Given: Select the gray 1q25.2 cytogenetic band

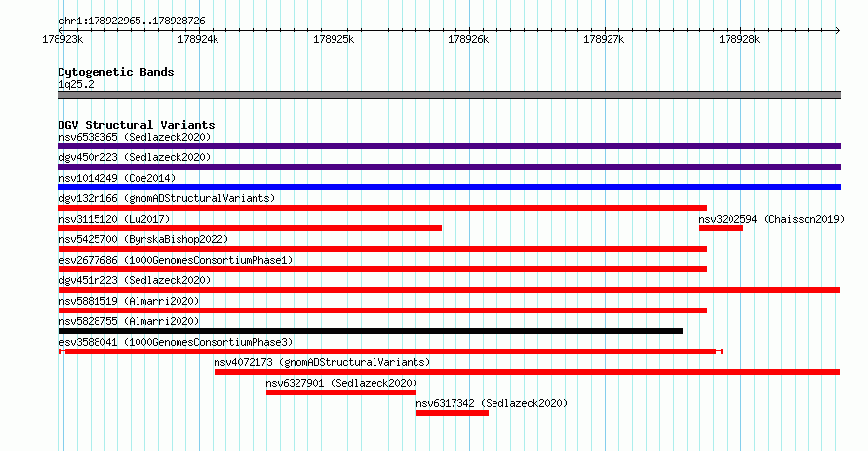Looking at the screenshot, I should tap(449, 95).
